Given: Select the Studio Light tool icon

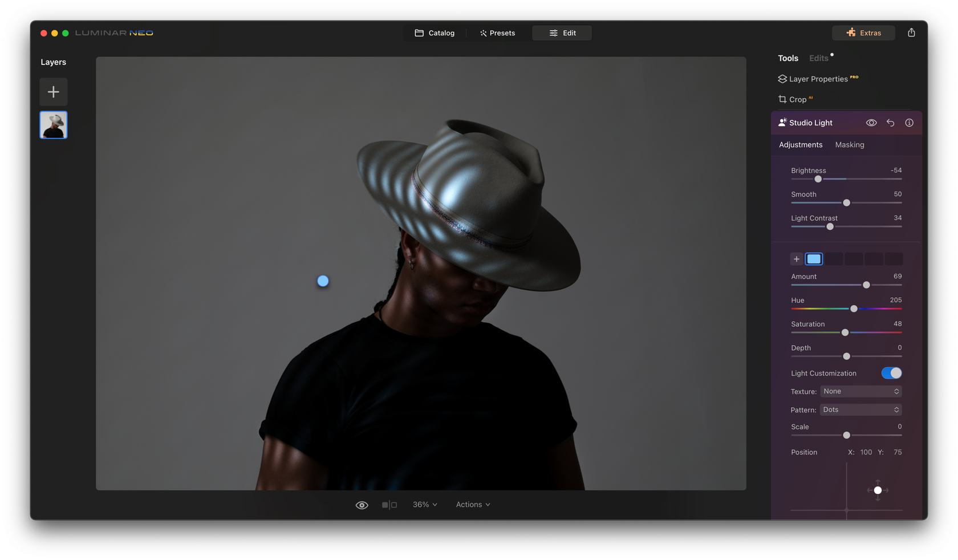Looking at the screenshot, I should tap(782, 122).
